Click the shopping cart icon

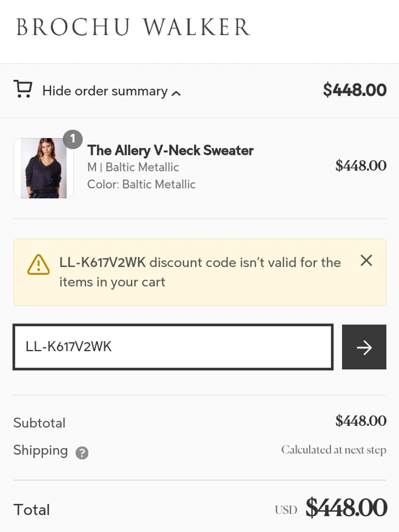pyautogui.click(x=23, y=89)
